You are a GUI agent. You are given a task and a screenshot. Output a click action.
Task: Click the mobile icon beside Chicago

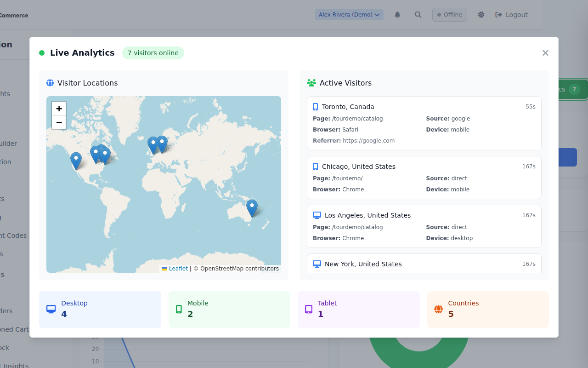[x=315, y=167]
